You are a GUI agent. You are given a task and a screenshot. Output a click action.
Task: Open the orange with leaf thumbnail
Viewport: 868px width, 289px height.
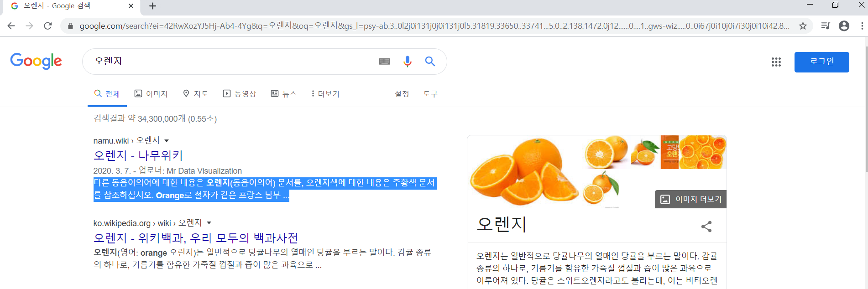click(645, 152)
